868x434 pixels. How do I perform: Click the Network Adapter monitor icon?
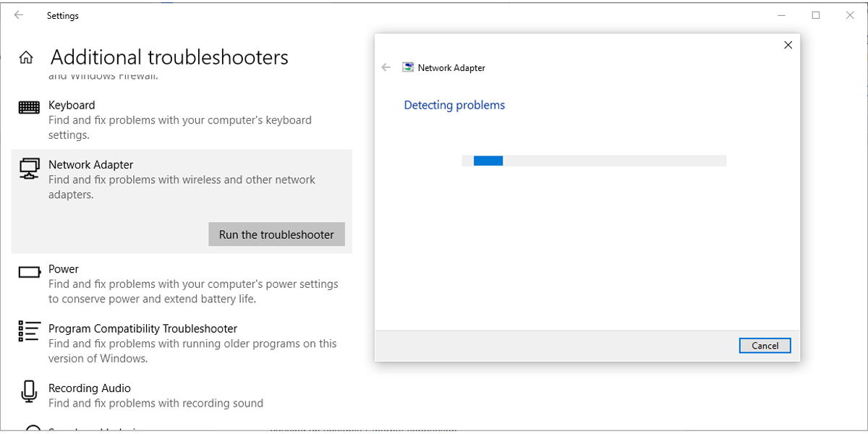[29, 168]
